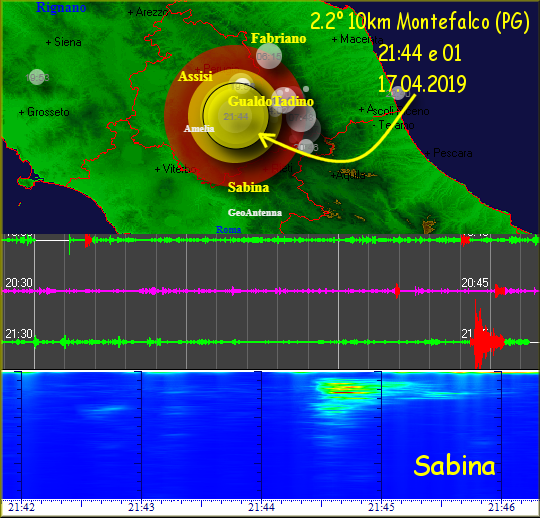Click the 20:45 seismogram time label

[x=475, y=283]
